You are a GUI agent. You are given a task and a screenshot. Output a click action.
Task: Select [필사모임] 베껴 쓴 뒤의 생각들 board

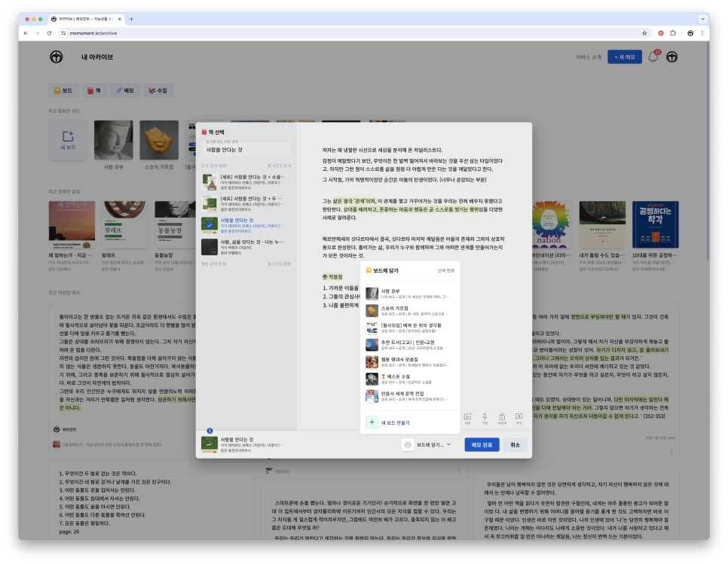pos(409,328)
